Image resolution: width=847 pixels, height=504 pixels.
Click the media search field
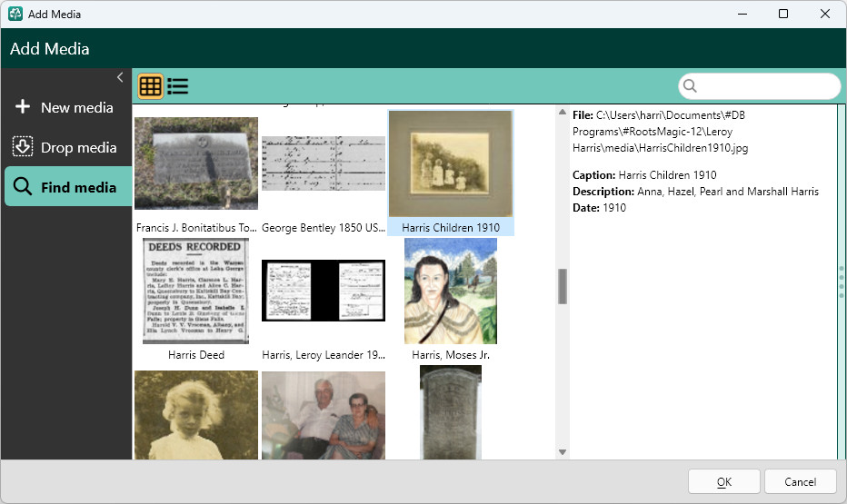pyautogui.click(x=759, y=86)
